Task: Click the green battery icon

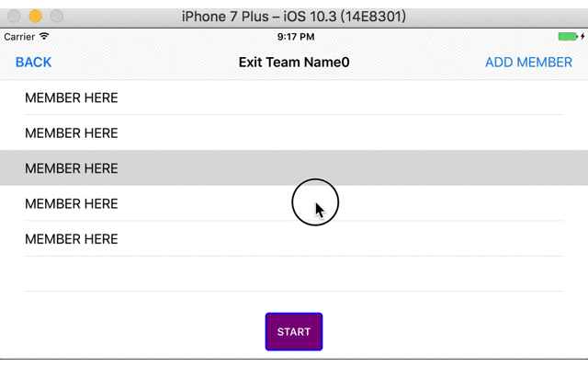Action: pos(566,37)
